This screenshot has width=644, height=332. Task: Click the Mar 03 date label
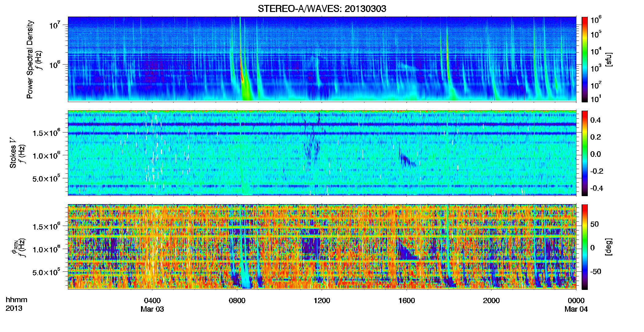pyautogui.click(x=152, y=309)
